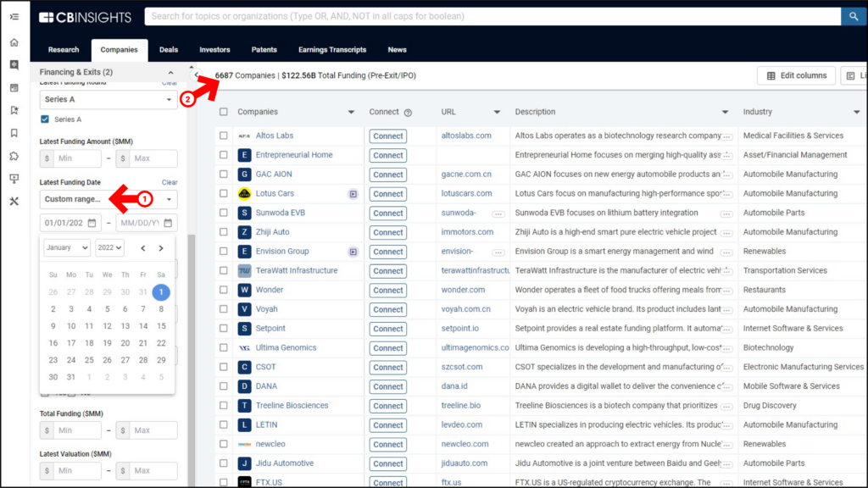
Task: Click the end date MM/DD/YY field
Action: 147,223
